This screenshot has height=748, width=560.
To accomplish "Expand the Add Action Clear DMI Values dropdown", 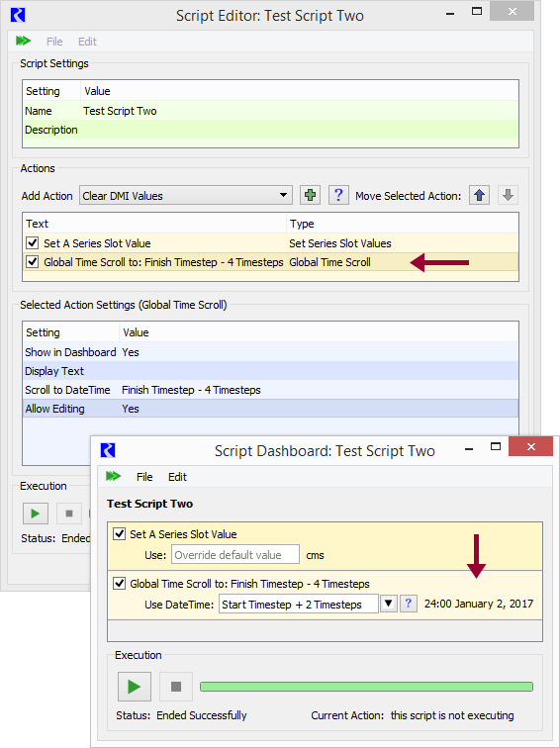I will (186, 196).
